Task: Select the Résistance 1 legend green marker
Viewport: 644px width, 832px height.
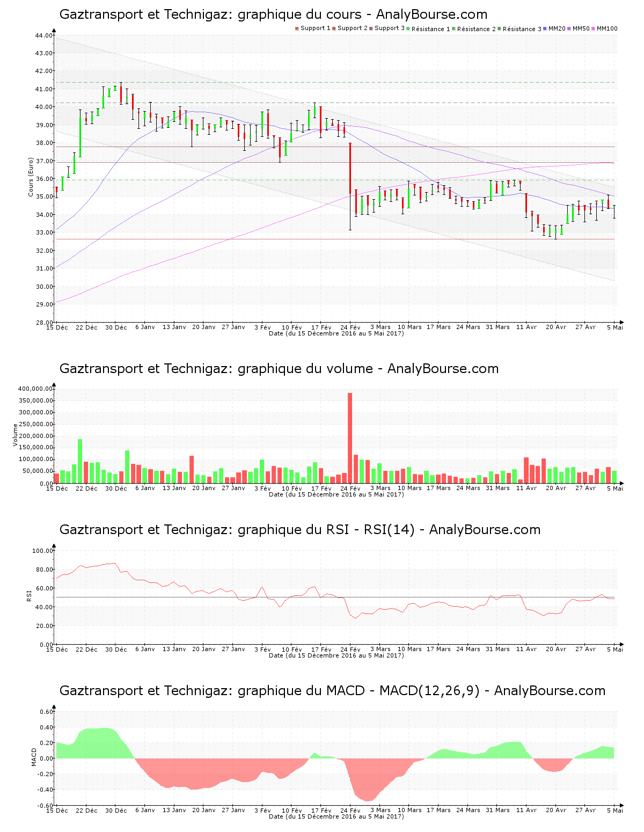Action: coord(408,28)
